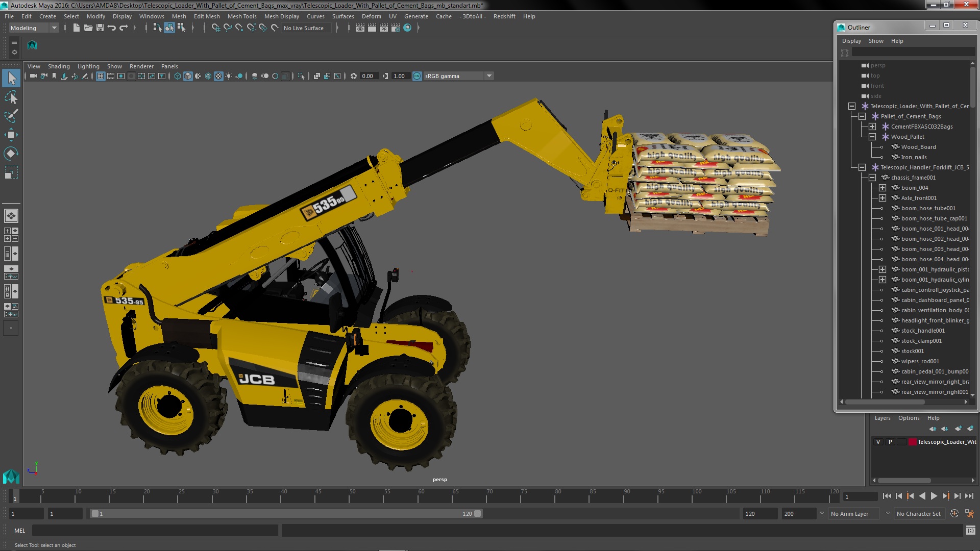Start IPR render with IPR icon
The width and height of the screenshot is (980, 551).
click(x=384, y=28)
